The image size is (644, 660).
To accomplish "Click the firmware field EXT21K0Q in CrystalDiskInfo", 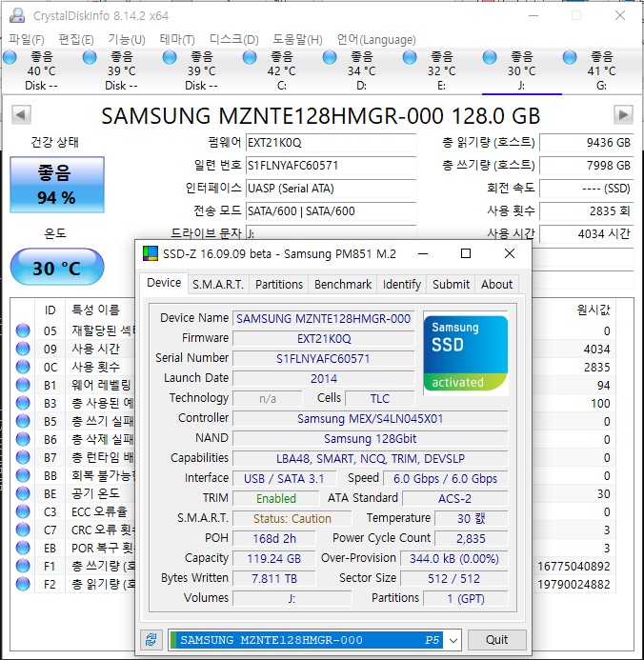I will click(x=331, y=142).
